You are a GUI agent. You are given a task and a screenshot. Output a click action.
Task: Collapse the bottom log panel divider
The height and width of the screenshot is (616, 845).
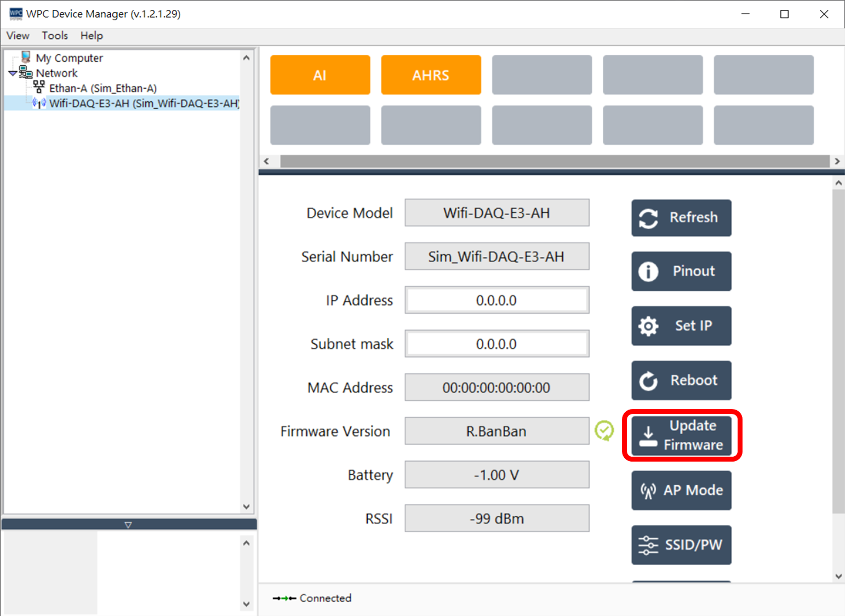coord(128,525)
